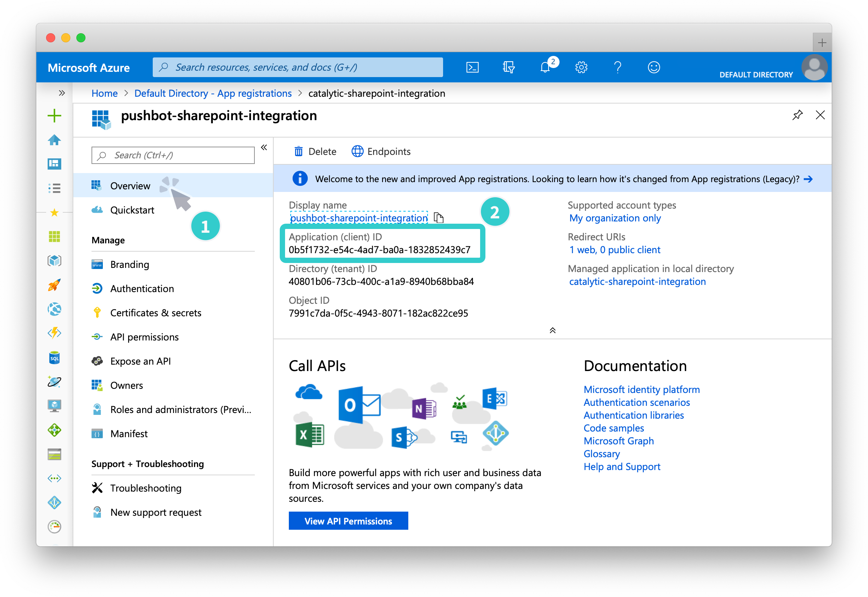Open Load balancers diamond icon

click(54, 430)
